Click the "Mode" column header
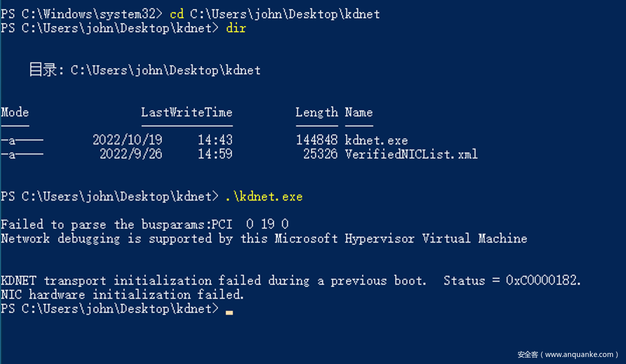Viewport: 626px width, 364px height. pos(15,112)
